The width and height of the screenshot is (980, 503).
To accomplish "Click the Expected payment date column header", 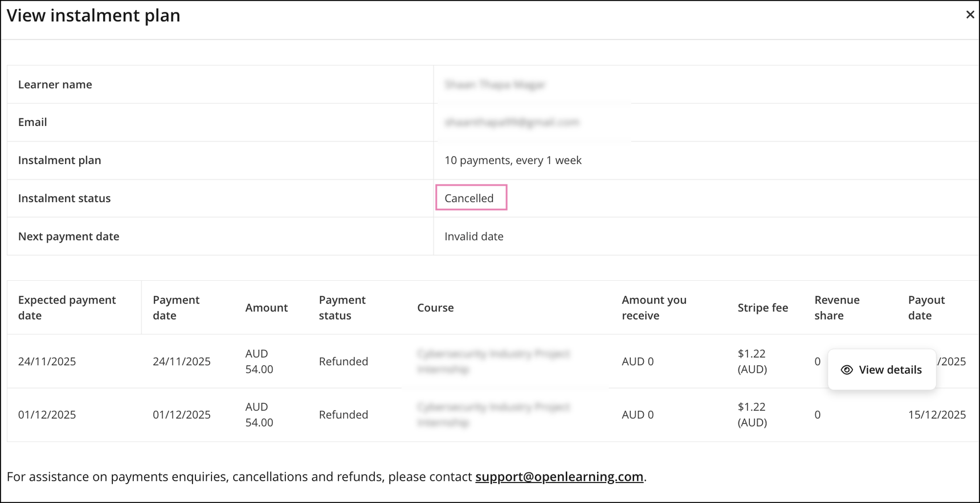I will (x=67, y=308).
